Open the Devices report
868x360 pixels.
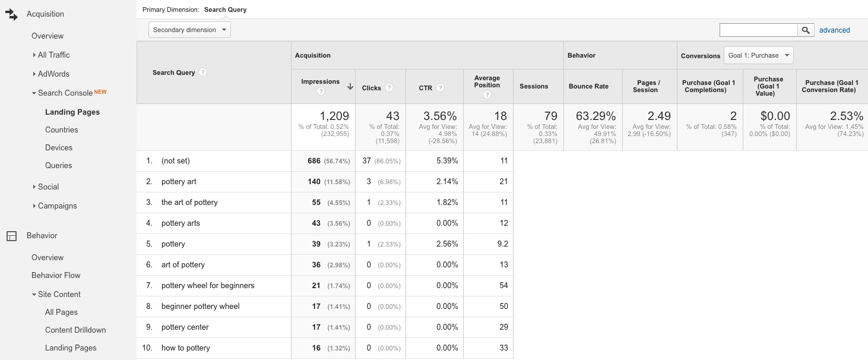point(59,147)
